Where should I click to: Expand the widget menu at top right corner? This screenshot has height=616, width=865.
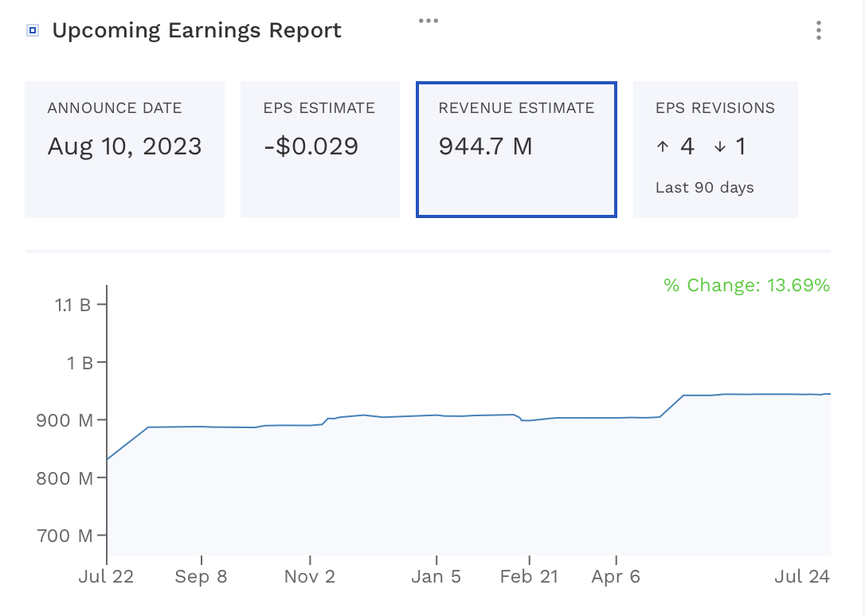click(x=818, y=30)
